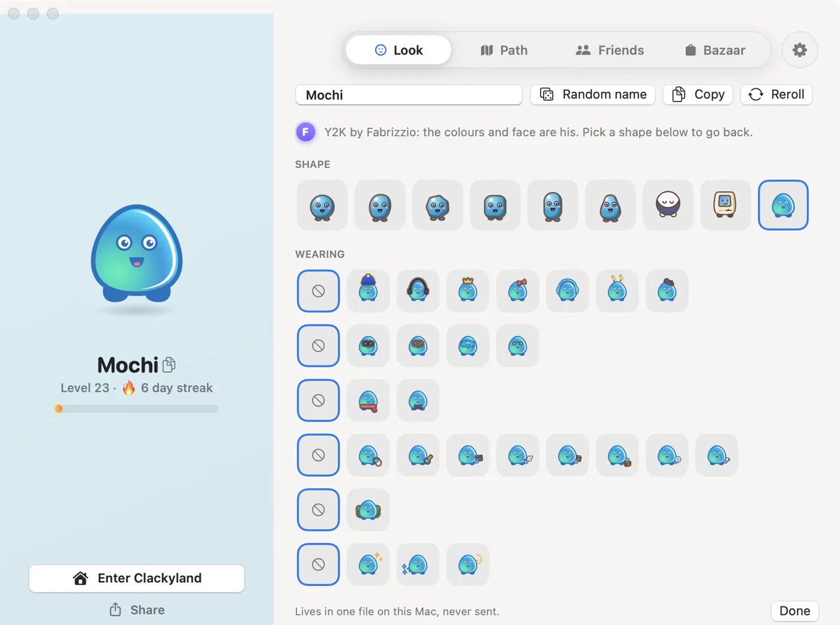The image size is (840, 625).
Task: Select the square-bodied shape
Action: pyautogui.click(x=495, y=205)
